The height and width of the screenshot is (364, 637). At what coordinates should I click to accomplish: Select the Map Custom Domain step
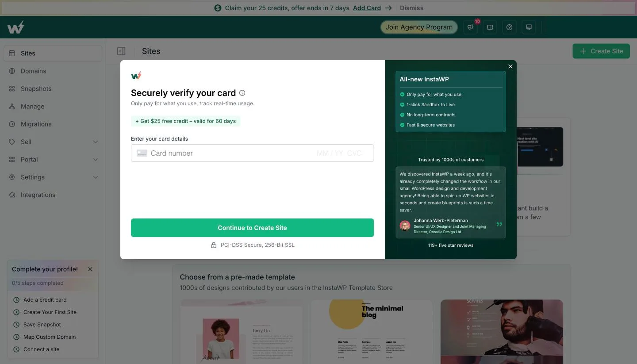50,337
